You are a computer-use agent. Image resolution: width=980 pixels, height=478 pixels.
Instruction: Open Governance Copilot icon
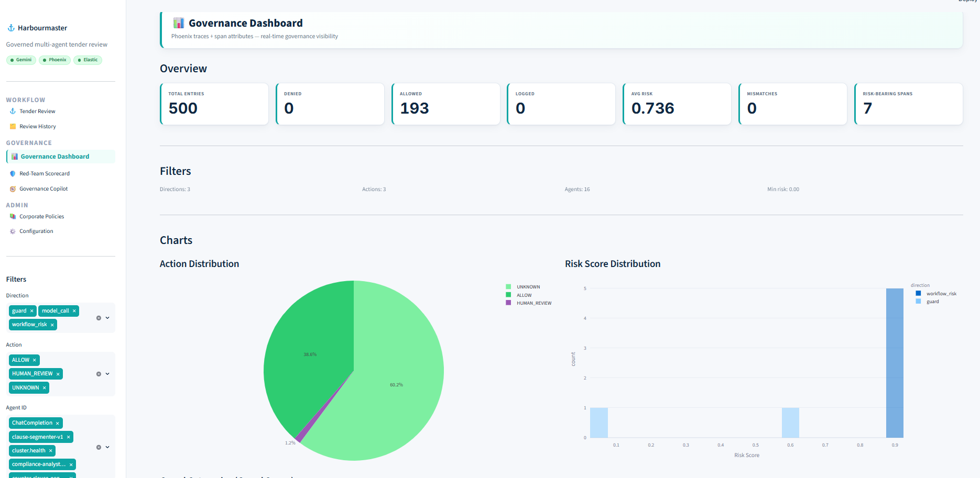[x=13, y=188]
